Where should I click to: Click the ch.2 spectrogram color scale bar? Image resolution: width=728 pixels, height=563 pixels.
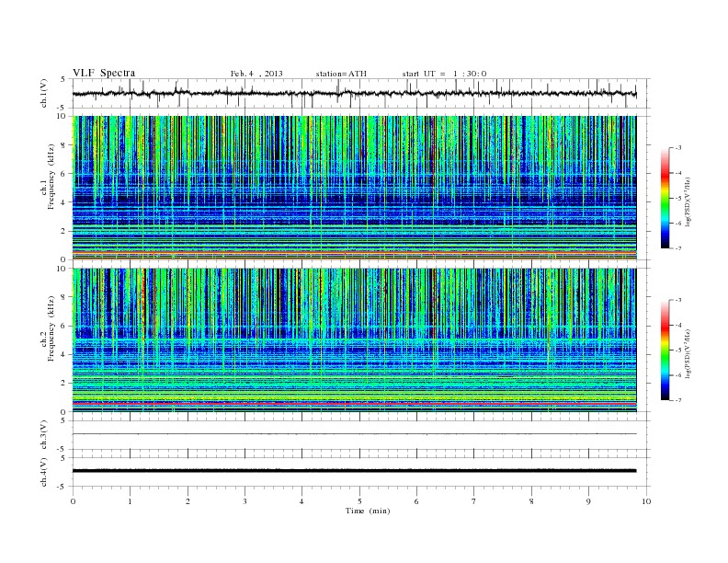click(x=665, y=350)
